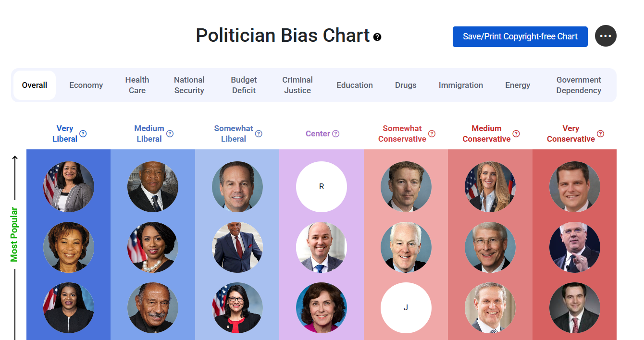The height and width of the screenshot is (340, 644).
Task: Select the top Medium Conservative politician photo
Action: tap(490, 187)
